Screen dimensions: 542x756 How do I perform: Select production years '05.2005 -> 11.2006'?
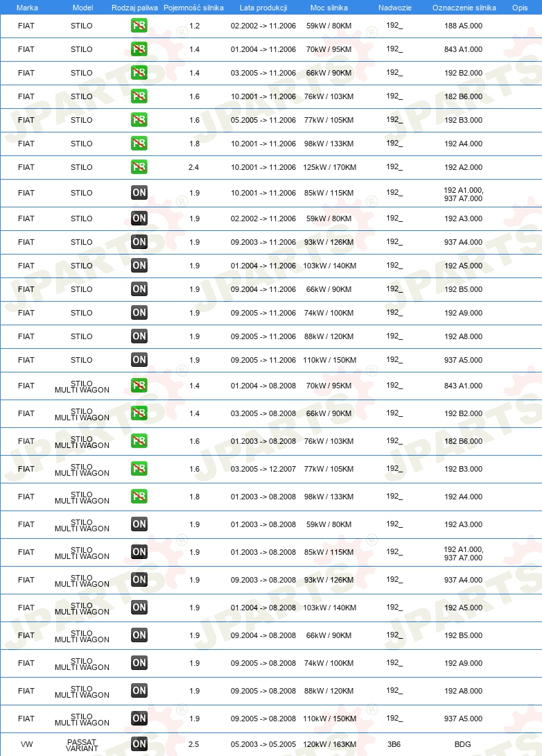[263, 120]
